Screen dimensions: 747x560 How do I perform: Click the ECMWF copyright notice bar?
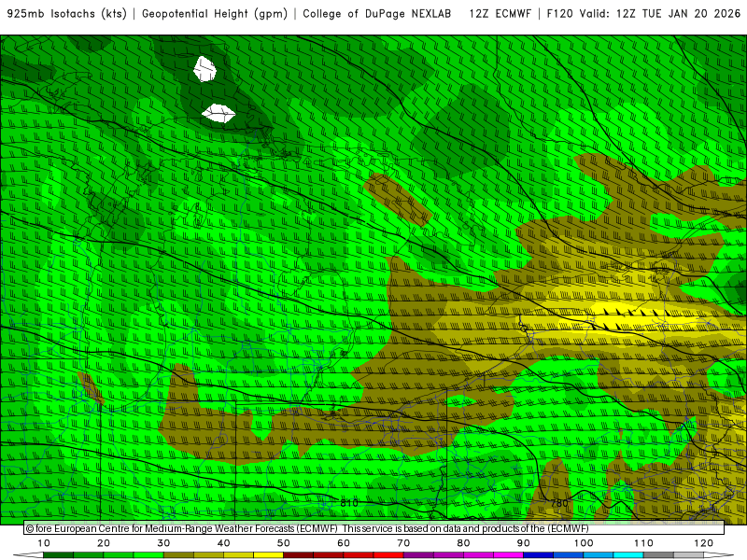tap(374, 528)
